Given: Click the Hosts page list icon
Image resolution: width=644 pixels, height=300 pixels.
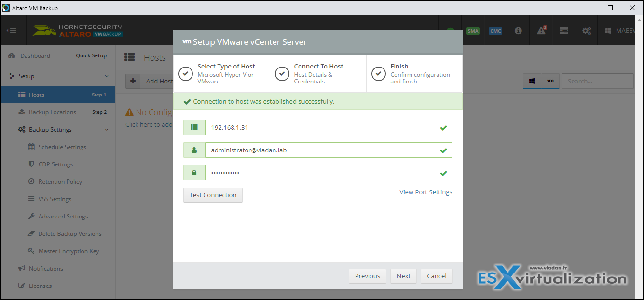Looking at the screenshot, I should coord(129,57).
